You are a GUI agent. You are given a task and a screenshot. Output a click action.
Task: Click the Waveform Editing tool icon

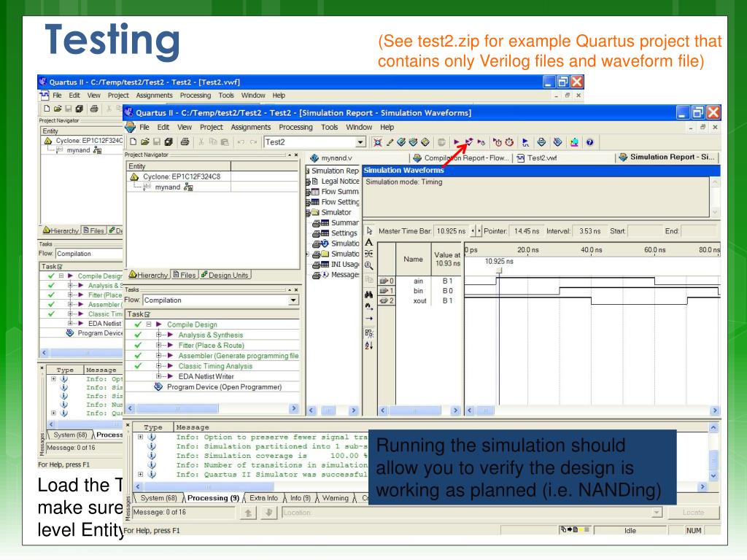369,254
